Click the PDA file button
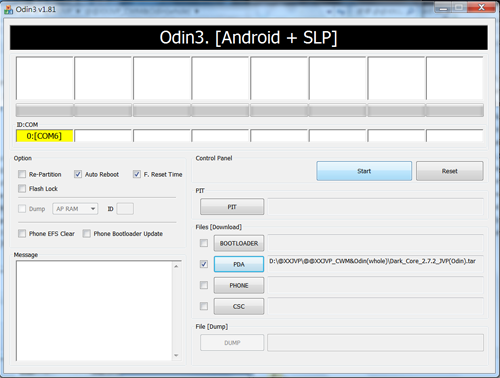 (x=239, y=264)
